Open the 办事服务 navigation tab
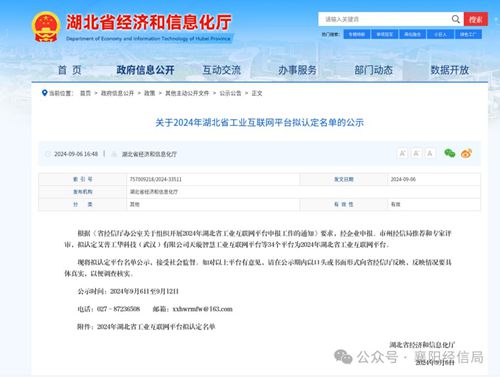This screenshot has height=377, width=500. tap(297, 70)
